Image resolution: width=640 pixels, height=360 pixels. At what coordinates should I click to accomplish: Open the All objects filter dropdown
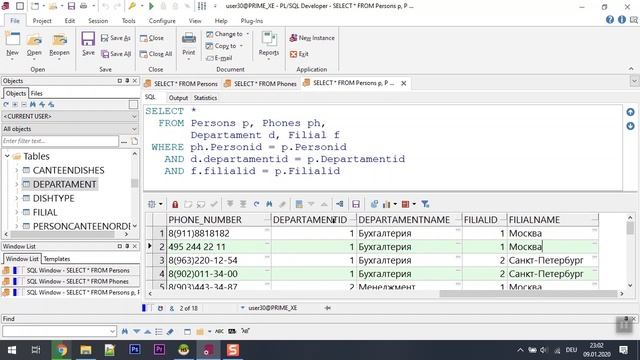pyautogui.click(x=70, y=129)
